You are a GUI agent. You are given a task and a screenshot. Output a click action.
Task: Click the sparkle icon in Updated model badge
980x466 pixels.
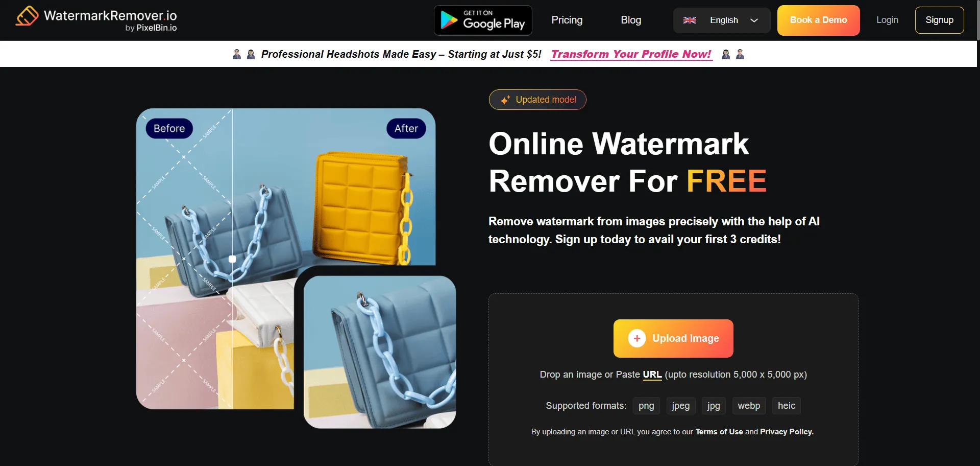click(x=505, y=100)
